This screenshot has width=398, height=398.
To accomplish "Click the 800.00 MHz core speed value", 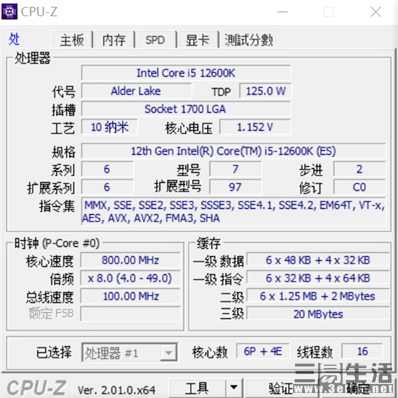I will click(x=130, y=260).
